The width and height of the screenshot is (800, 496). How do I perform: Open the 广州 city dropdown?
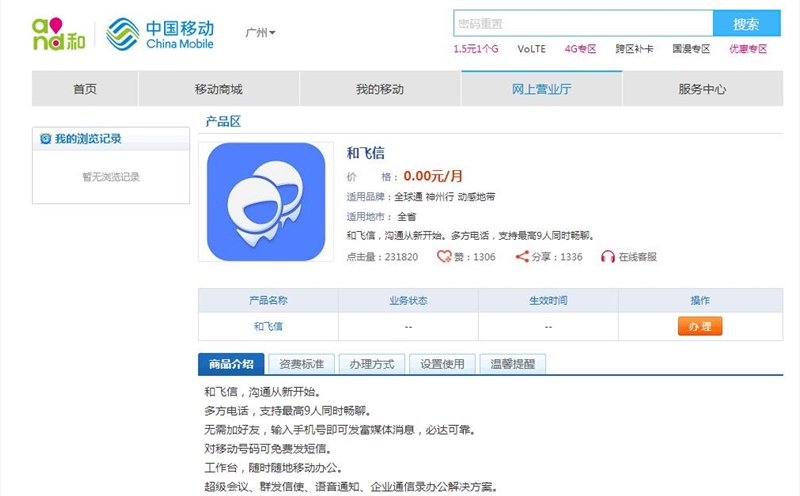[x=260, y=33]
